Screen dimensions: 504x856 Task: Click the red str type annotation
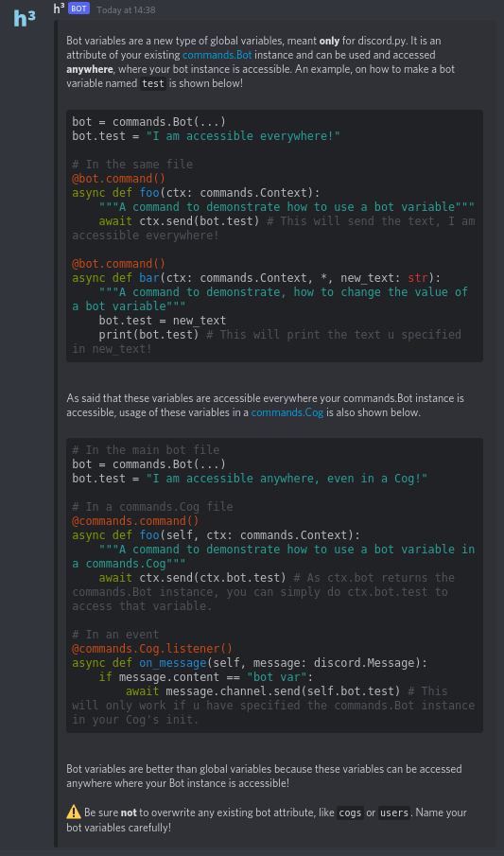pyautogui.click(x=418, y=278)
